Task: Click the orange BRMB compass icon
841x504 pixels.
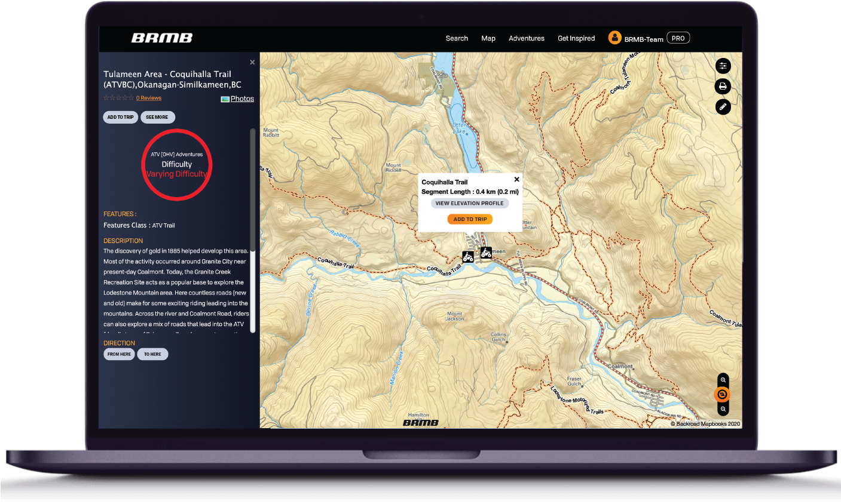Action: 723,394
